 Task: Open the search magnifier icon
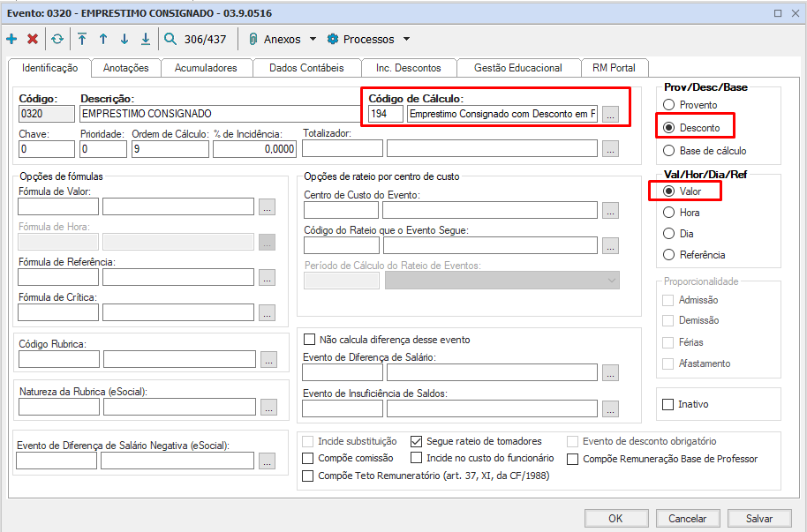(170, 39)
